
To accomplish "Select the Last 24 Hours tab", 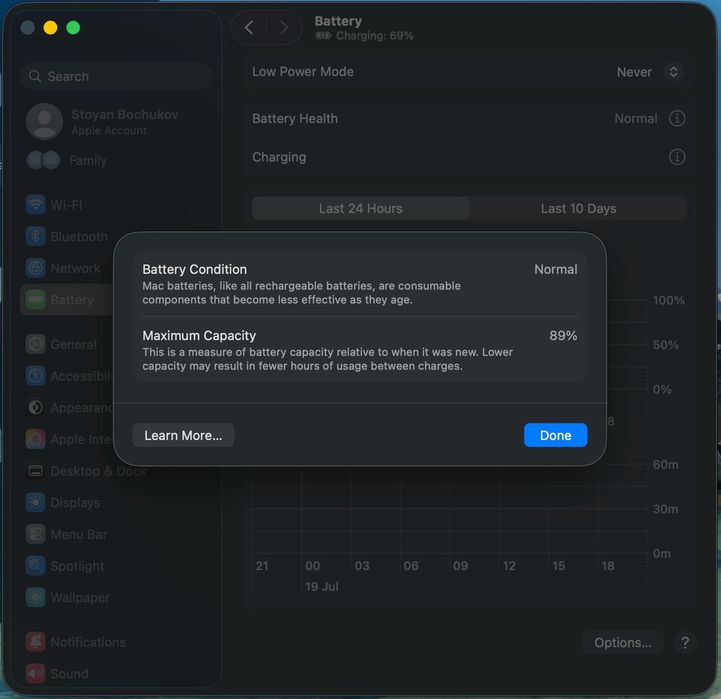I will click(361, 209).
